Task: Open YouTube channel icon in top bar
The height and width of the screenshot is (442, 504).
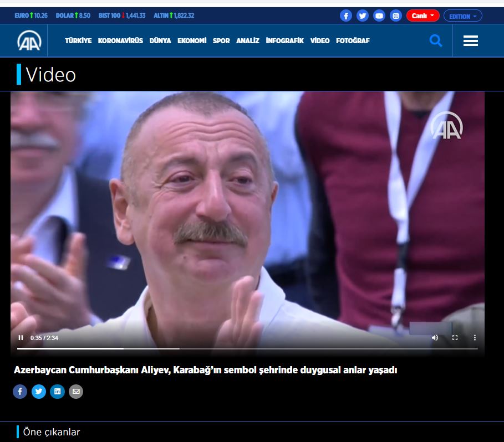Action: coord(379,16)
